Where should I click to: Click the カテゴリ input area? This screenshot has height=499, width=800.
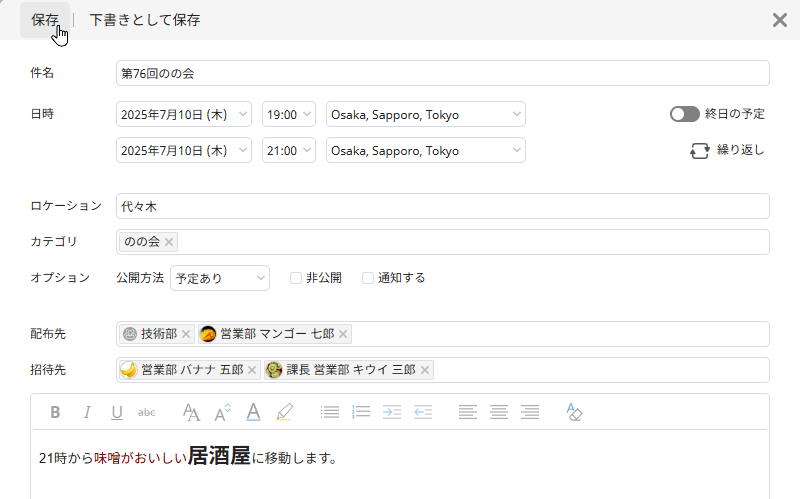click(442, 242)
